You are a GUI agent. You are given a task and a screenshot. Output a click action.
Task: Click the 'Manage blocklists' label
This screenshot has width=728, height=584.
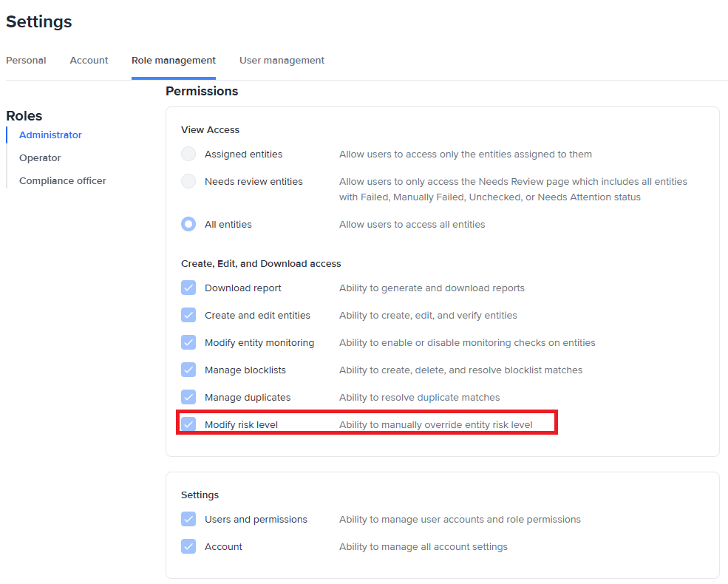245,370
